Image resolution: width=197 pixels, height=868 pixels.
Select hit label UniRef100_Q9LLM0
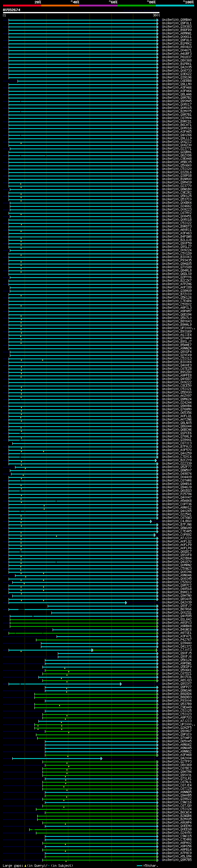177,84
